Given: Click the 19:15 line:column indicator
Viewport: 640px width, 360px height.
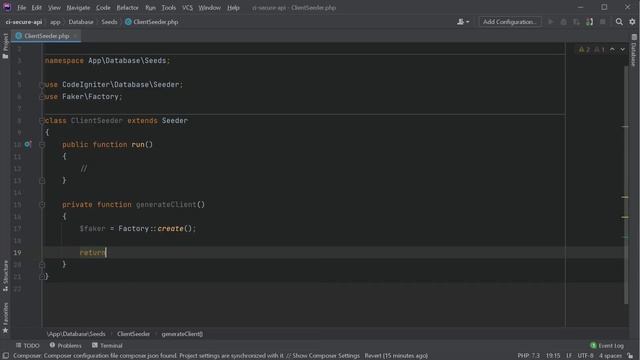Looking at the screenshot, I should [x=553, y=356].
